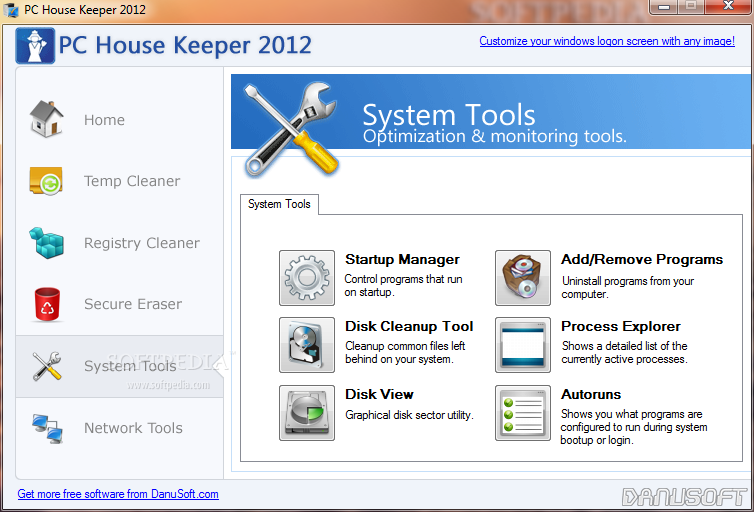Click the large System Tools banner heading
Screen dimensions: 754x512
click(449, 114)
